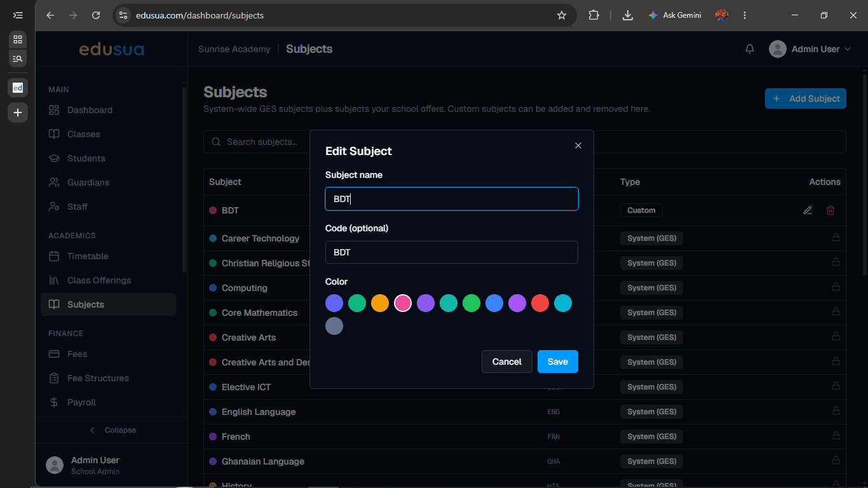Click the Staff person icon in sidebar
The image size is (868, 488).
(x=54, y=207)
